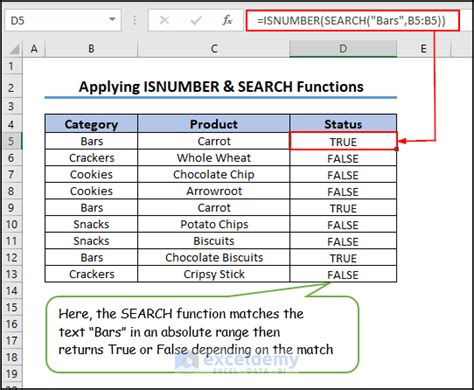Expand the Name Box dropdown arrow

[x=112, y=20]
